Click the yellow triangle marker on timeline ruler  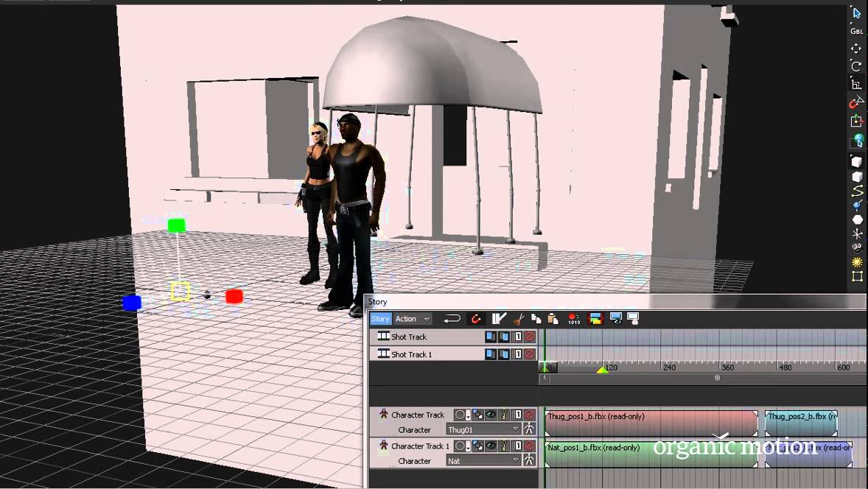click(x=602, y=369)
